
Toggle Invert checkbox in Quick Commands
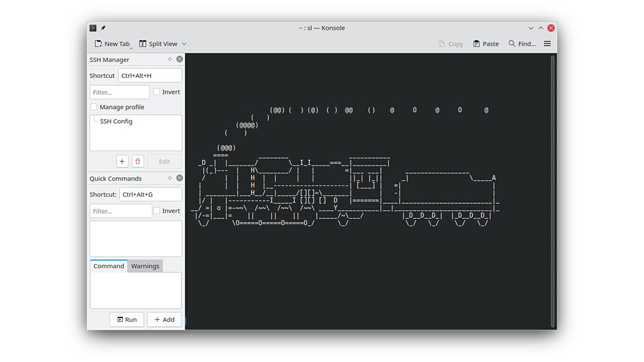click(x=157, y=211)
